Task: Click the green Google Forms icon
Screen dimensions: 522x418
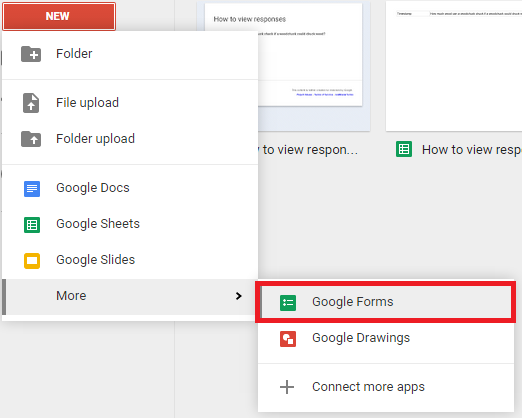Action: (x=288, y=303)
